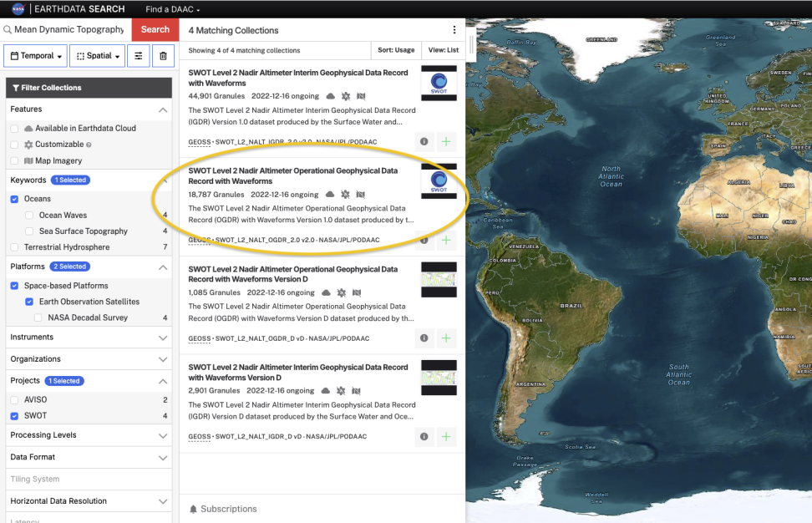Click the NASA logo icon

[x=18, y=9]
